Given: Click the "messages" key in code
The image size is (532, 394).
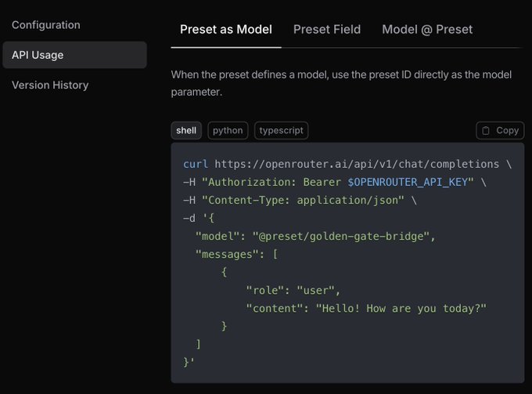Looking at the screenshot, I should click(x=231, y=254).
